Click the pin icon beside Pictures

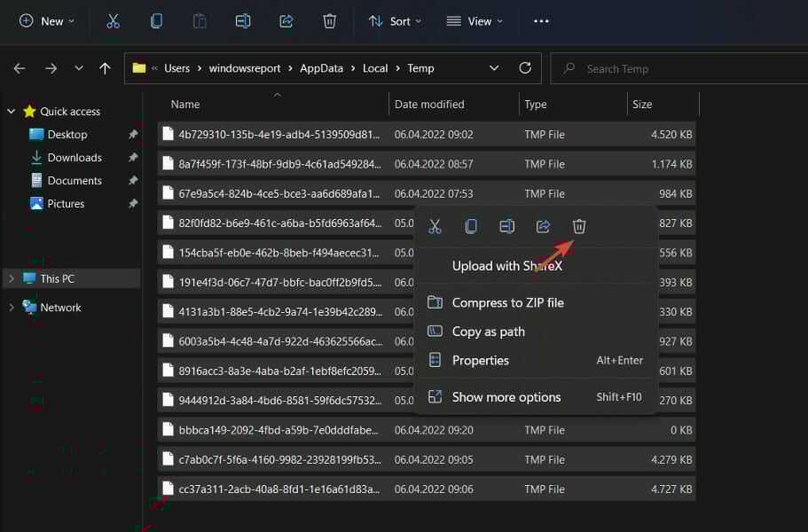(133, 203)
